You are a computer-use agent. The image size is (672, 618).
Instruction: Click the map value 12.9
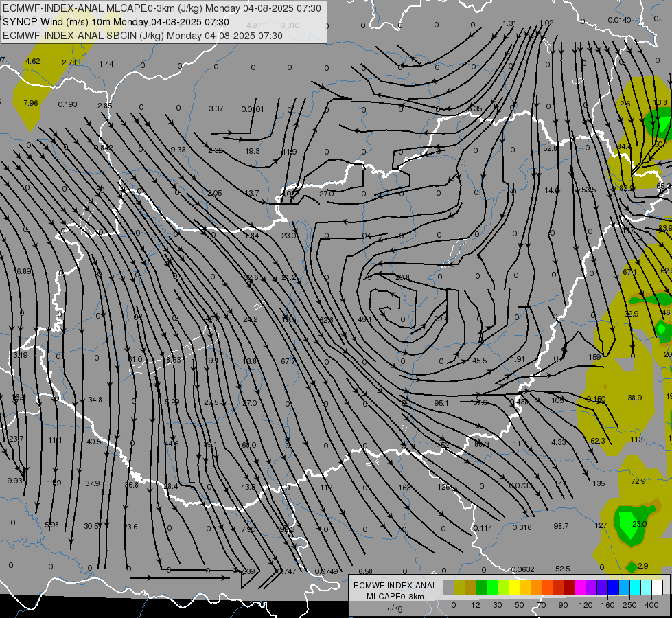click(x=640, y=566)
